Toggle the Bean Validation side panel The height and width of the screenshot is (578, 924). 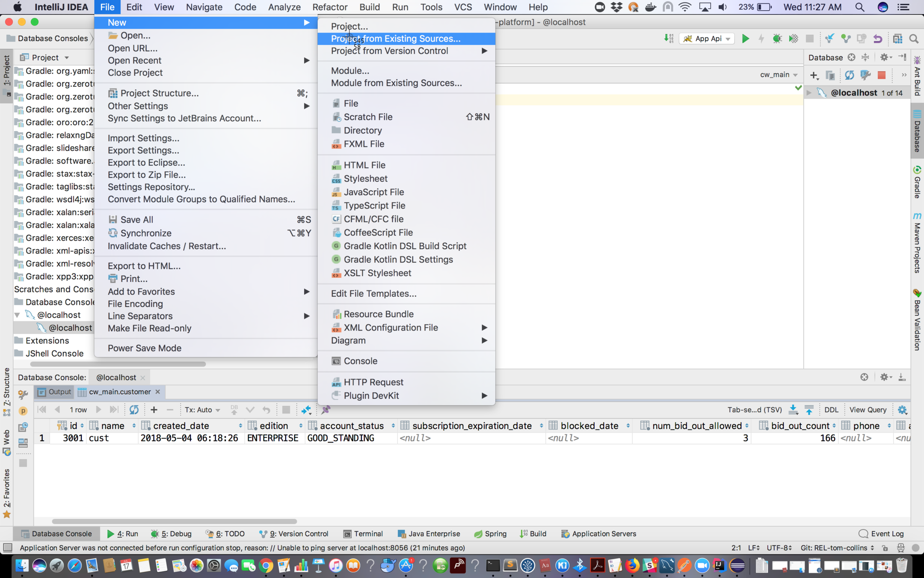[917, 320]
